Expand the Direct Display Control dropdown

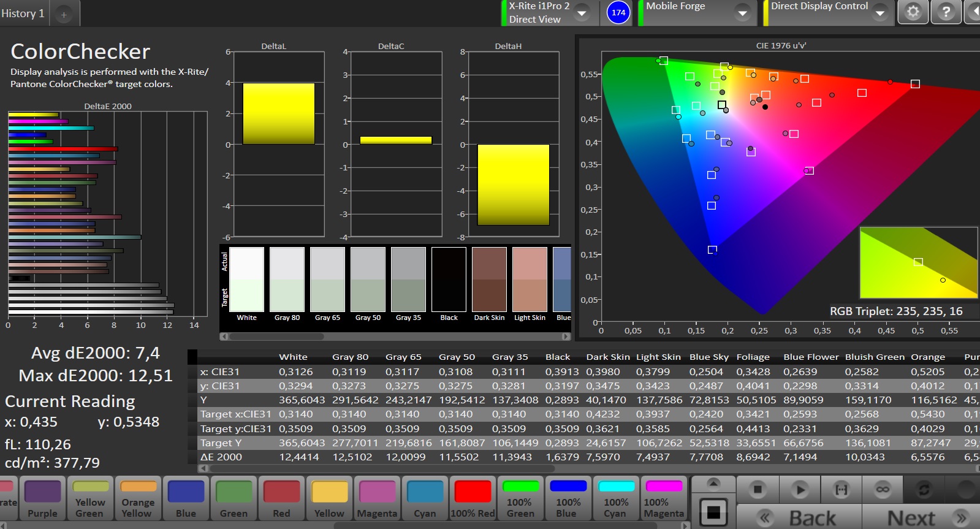pos(880,13)
